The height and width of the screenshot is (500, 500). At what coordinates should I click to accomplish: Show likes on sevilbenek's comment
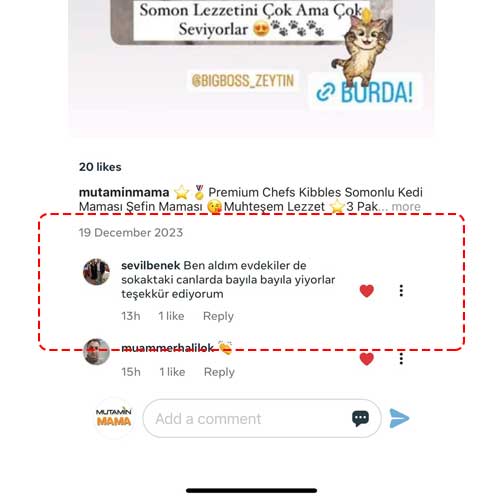point(171,316)
